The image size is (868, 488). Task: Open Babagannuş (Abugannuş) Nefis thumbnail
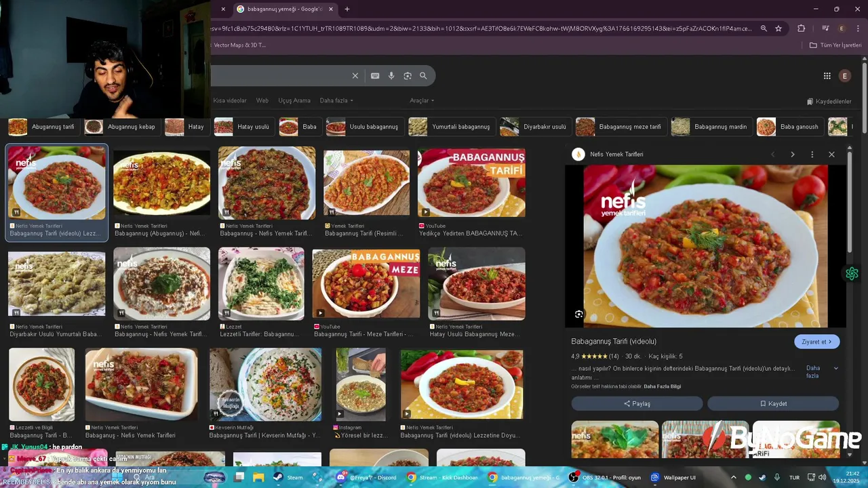coord(162,183)
